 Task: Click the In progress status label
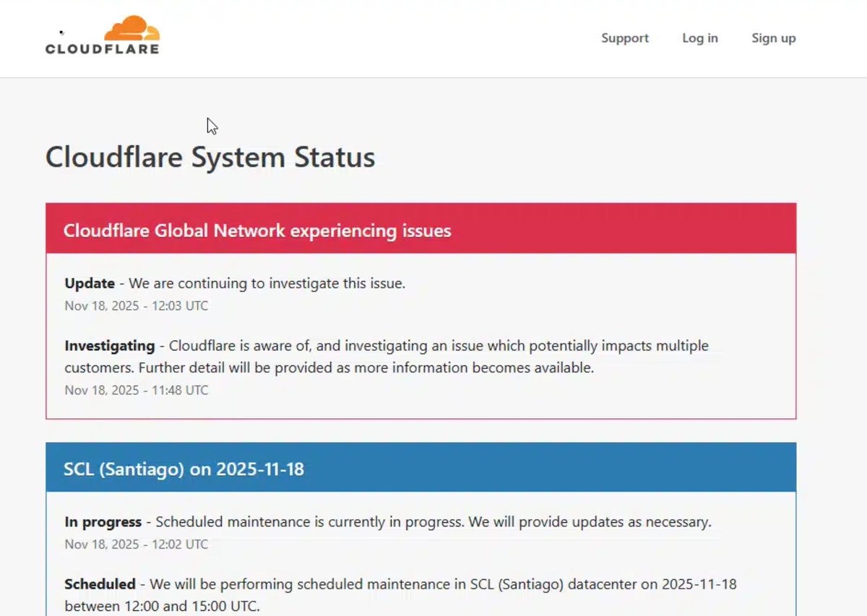point(103,521)
